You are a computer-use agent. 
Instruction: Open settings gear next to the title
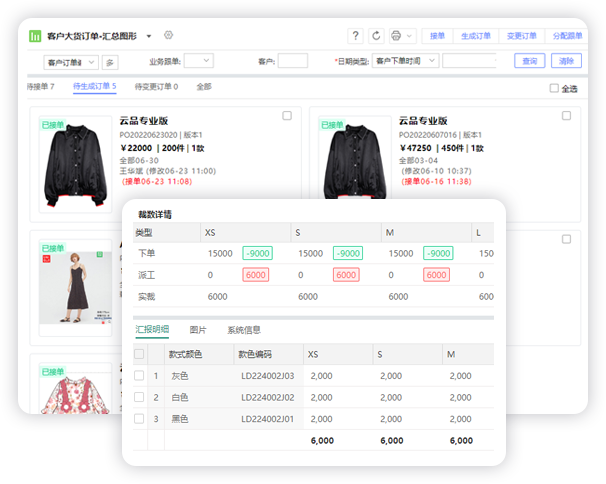[x=168, y=35]
